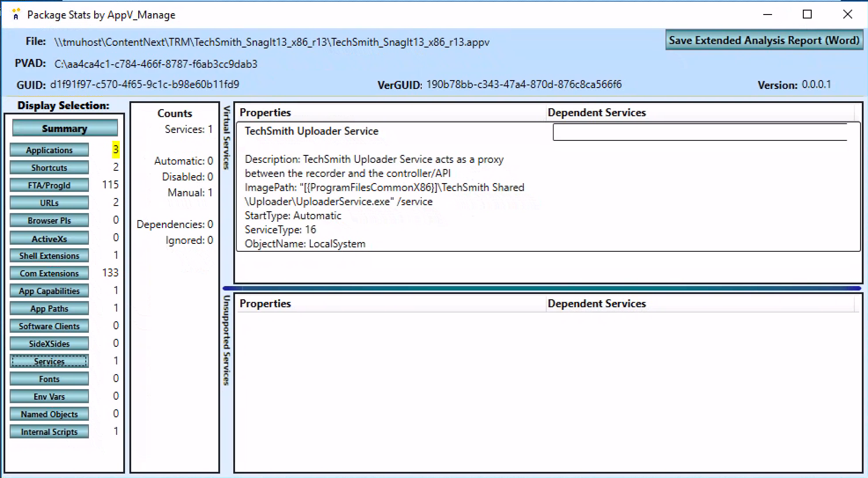Image resolution: width=868 pixels, height=478 pixels.
Task: Click the Package Stats app icon
Action: tap(16, 14)
